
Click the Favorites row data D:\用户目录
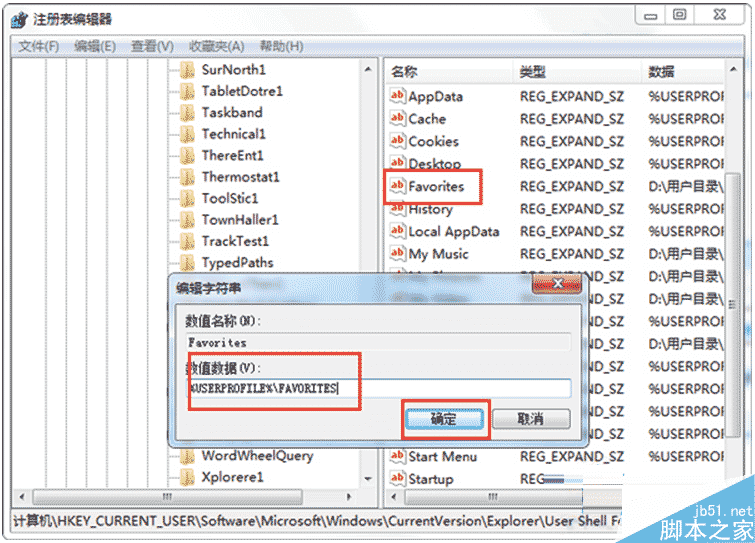pyautogui.click(x=686, y=186)
